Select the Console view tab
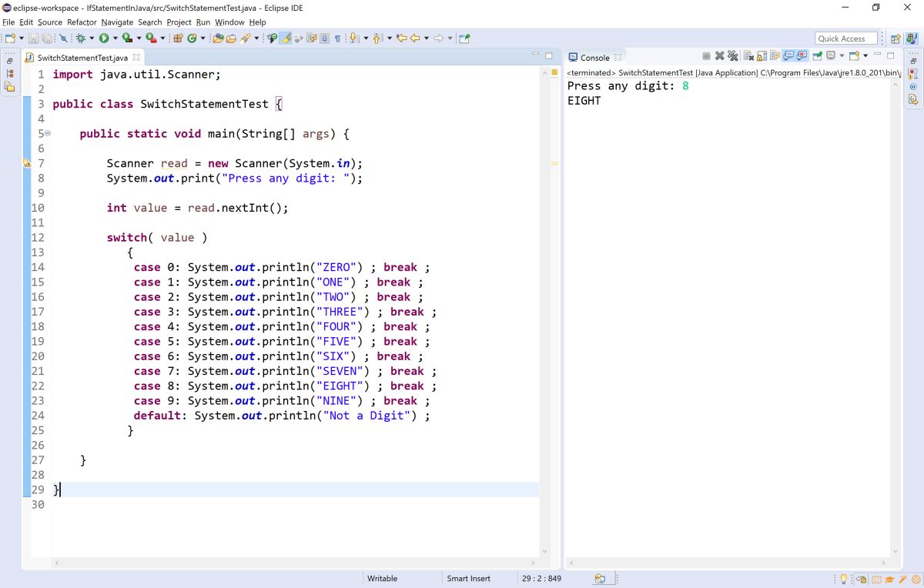This screenshot has width=924, height=588. coord(594,58)
